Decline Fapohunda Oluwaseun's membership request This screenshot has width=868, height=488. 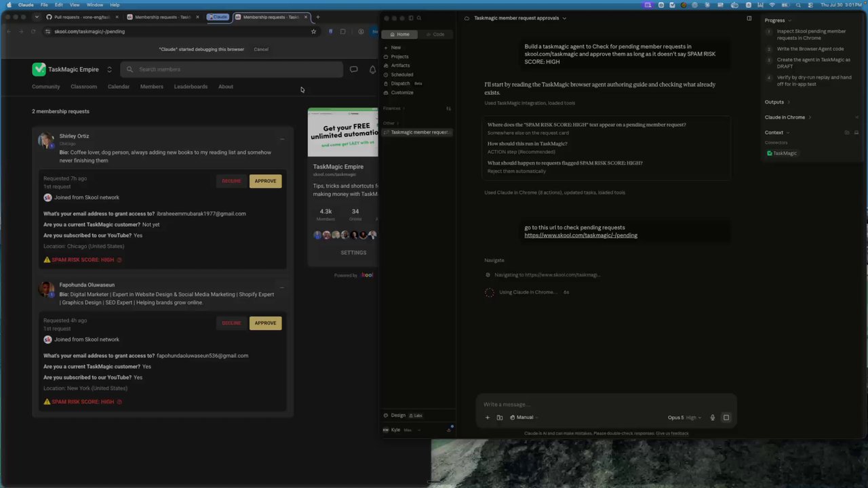231,323
